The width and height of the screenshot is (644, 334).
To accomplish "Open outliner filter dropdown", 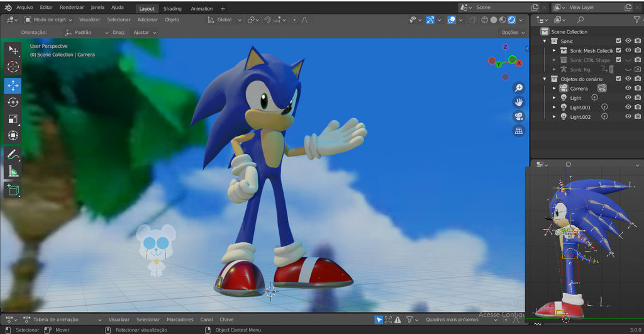I will (638, 19).
